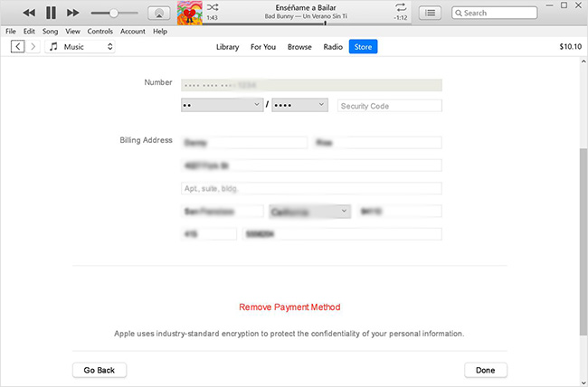The image size is (588, 387).
Task: Switch to the Radio tab
Action: point(333,47)
